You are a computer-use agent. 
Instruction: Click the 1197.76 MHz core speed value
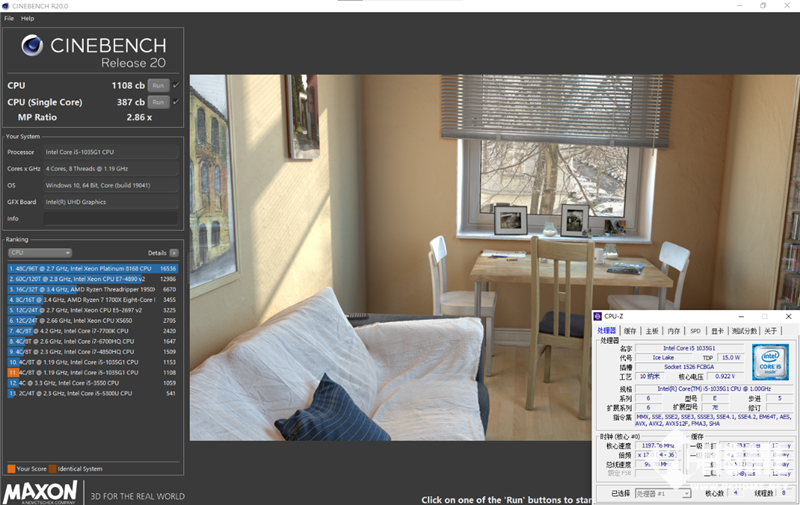pos(658,445)
